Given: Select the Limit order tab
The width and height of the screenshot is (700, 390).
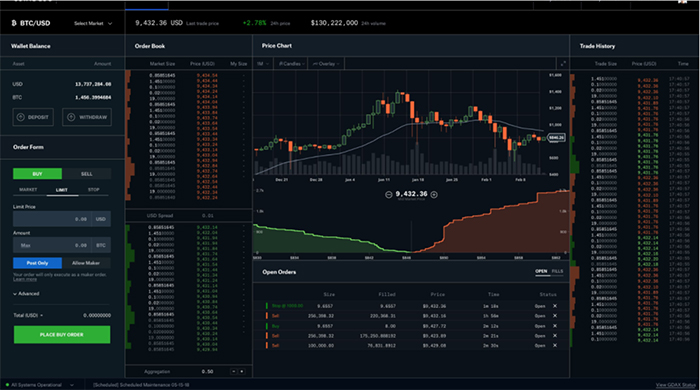Looking at the screenshot, I should [62, 190].
